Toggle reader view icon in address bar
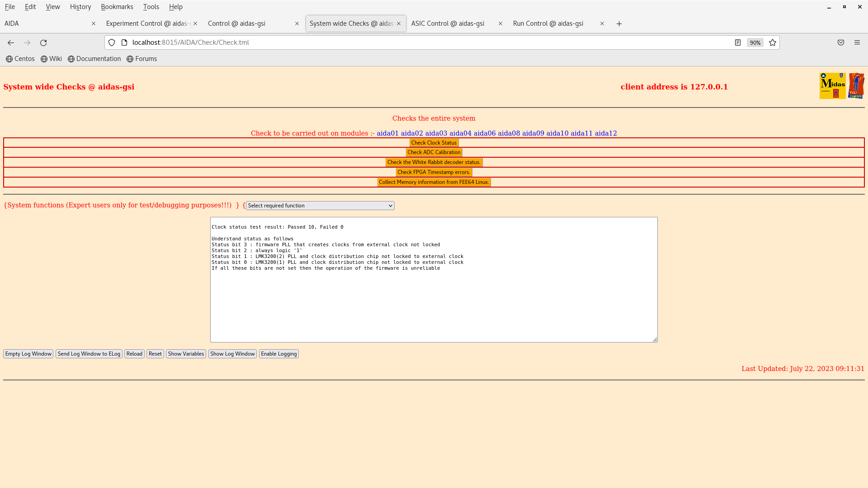 (738, 42)
